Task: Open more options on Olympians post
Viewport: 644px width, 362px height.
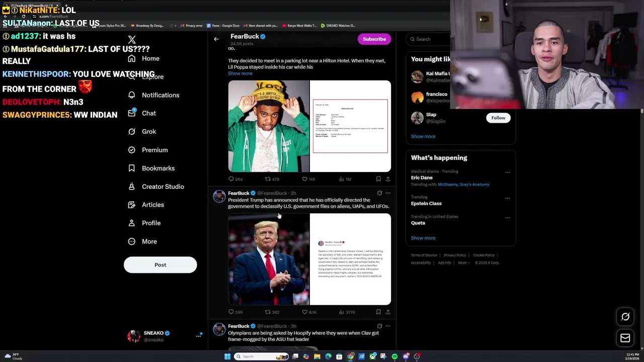Action: pos(388,326)
